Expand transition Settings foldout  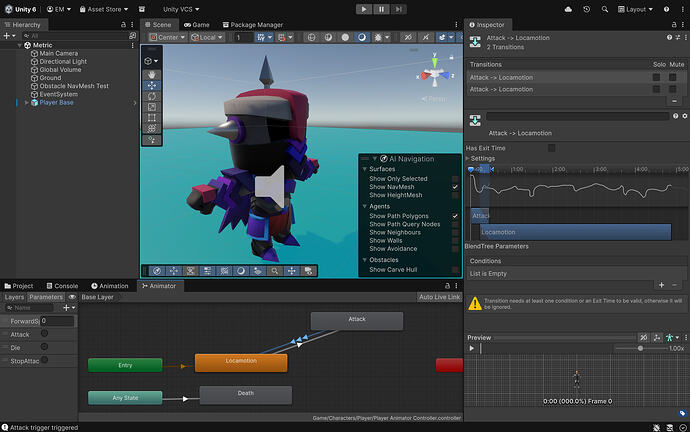468,158
